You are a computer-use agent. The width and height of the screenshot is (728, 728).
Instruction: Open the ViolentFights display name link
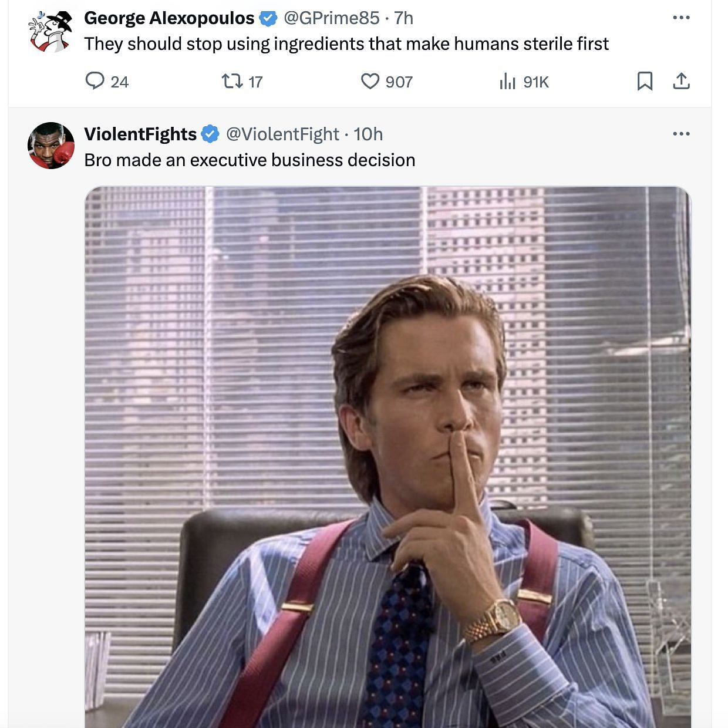[140, 134]
